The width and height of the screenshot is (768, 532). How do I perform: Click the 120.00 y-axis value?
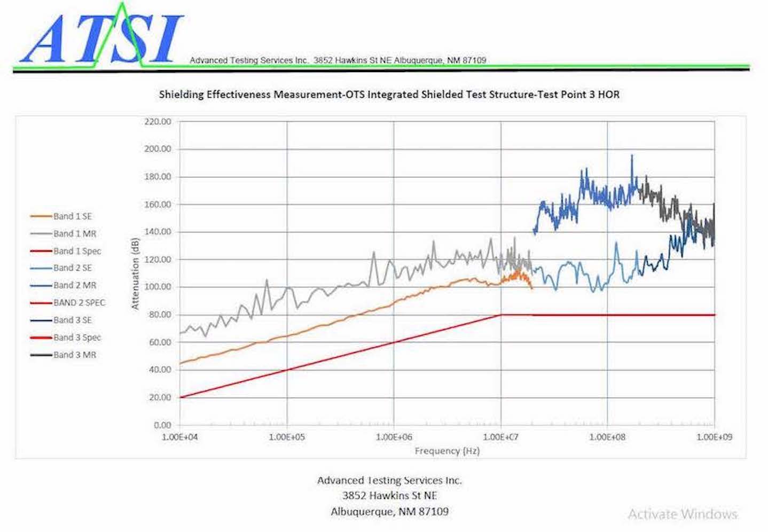coord(158,260)
